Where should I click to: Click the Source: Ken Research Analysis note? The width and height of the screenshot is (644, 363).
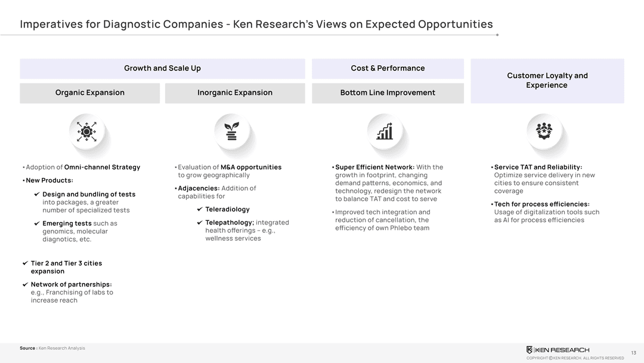pos(52,348)
